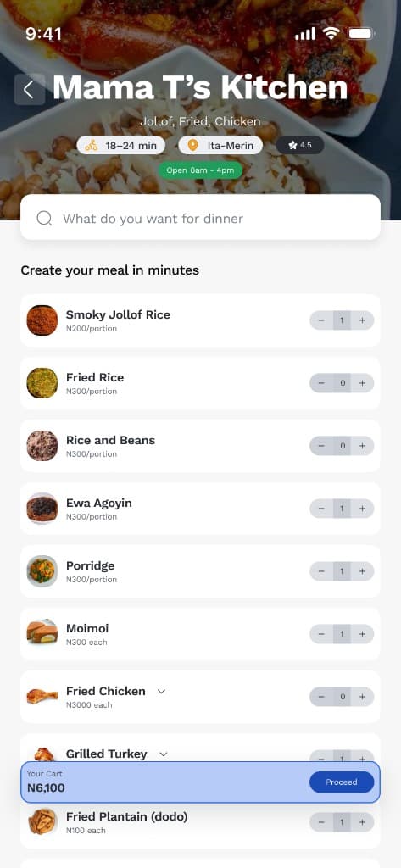Tap the Ita-Merin location pin icon
This screenshot has width=401, height=868.
click(192, 146)
